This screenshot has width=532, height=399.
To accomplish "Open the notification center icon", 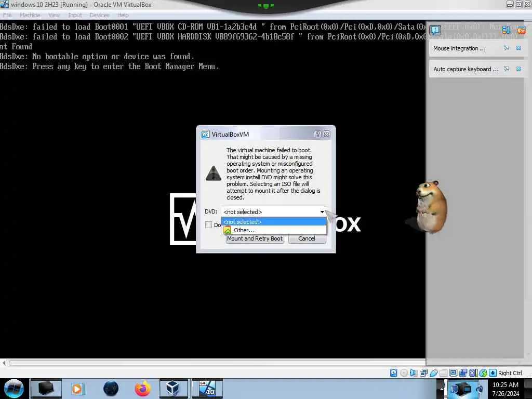I will (x=435, y=30).
